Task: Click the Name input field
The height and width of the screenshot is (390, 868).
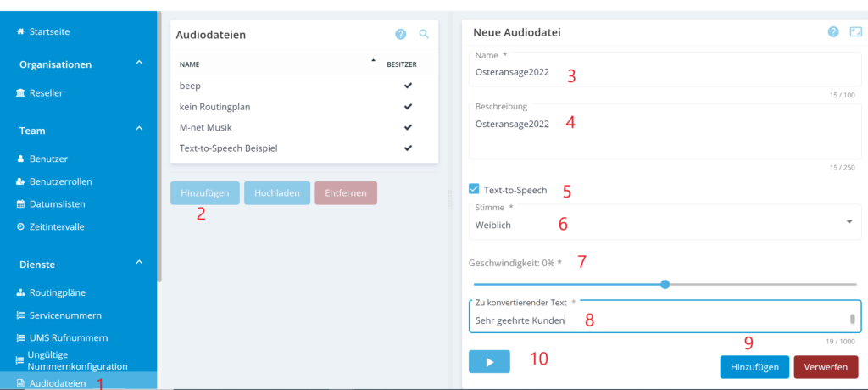Action: click(665, 73)
